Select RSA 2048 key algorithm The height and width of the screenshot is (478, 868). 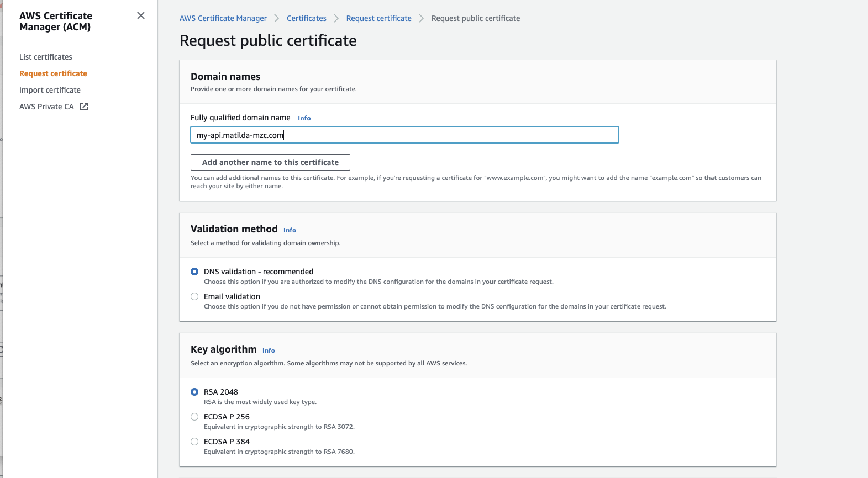tap(194, 392)
